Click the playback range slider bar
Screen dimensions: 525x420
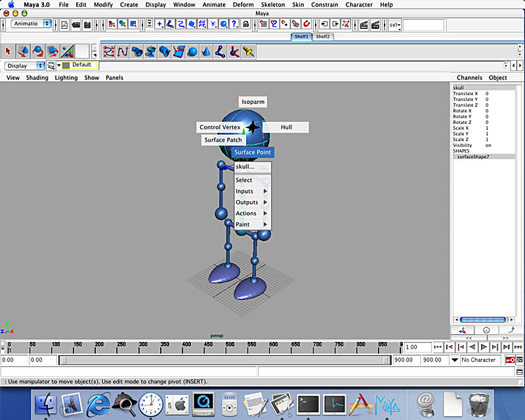[225, 360]
